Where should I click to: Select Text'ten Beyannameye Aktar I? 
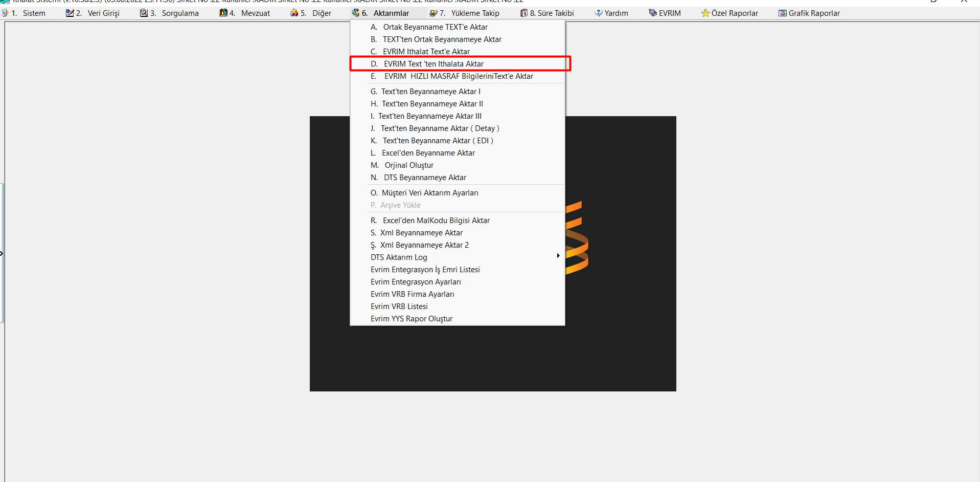click(458, 92)
